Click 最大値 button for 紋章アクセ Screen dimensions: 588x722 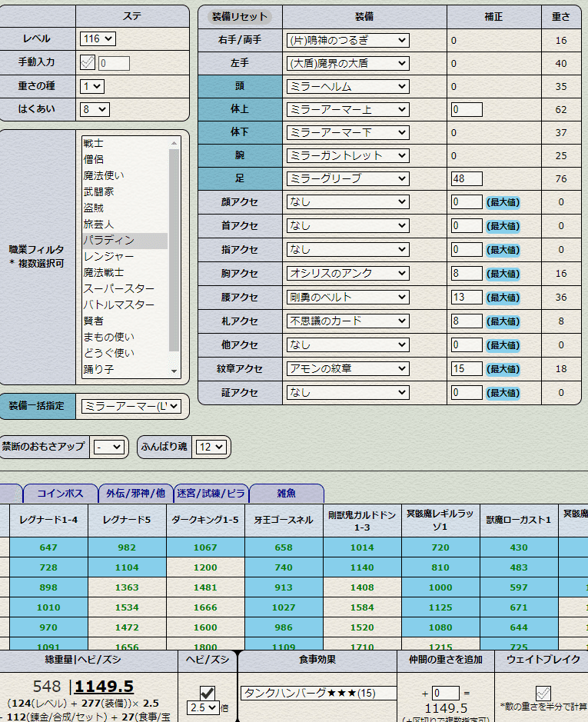tap(503, 369)
